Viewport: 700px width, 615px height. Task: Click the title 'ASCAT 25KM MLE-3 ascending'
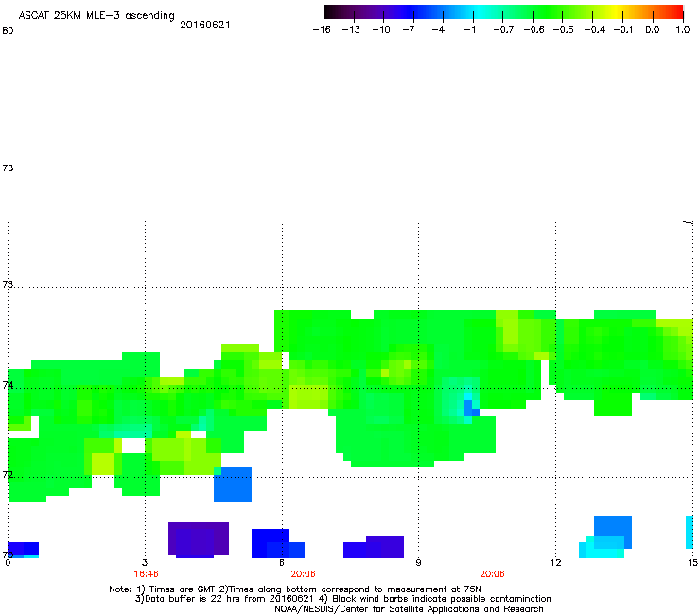pyautogui.click(x=96, y=15)
